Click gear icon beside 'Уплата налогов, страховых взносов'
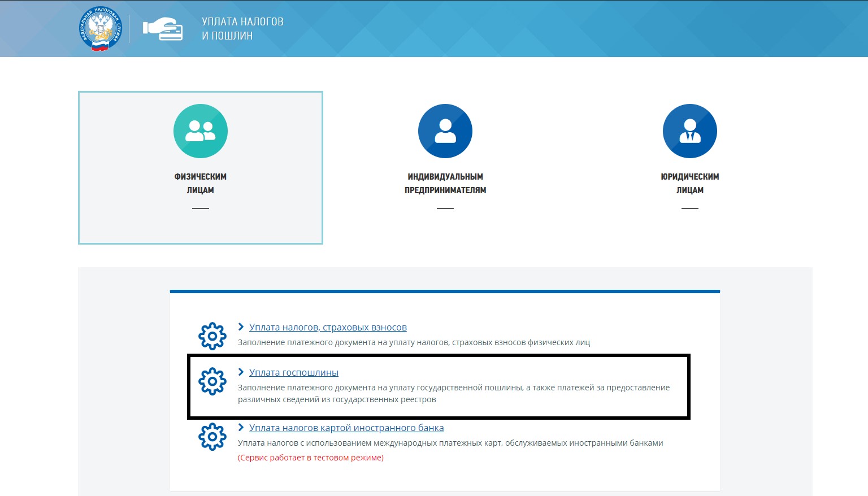This screenshot has width=868, height=496. tap(212, 336)
